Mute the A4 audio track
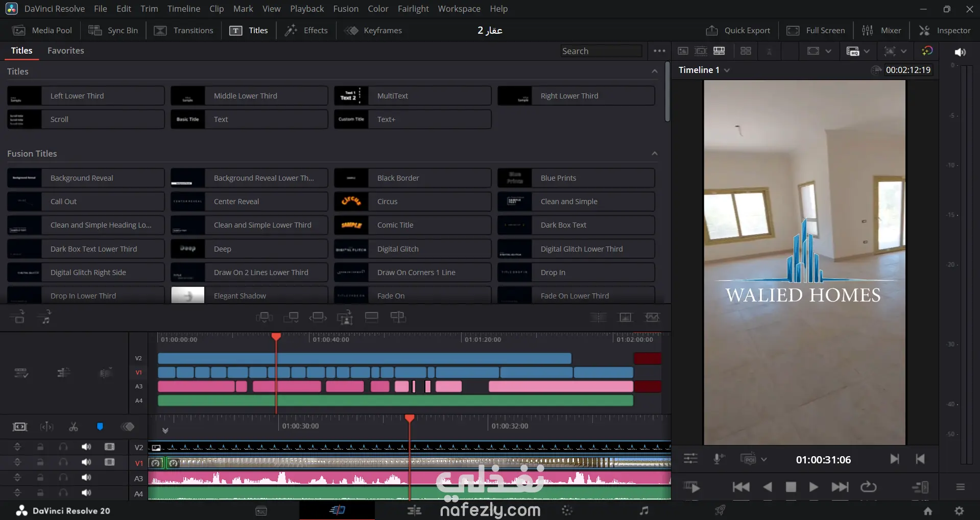 click(86, 493)
